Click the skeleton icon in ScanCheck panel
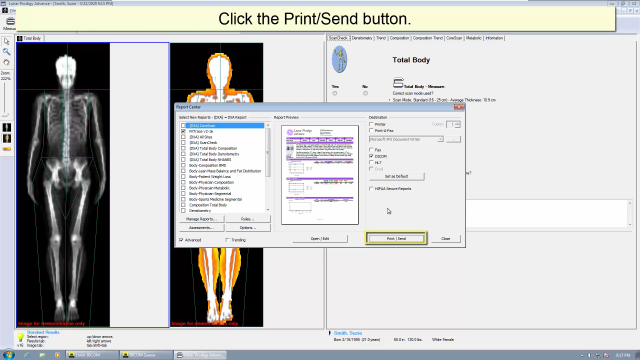 (x=339, y=60)
